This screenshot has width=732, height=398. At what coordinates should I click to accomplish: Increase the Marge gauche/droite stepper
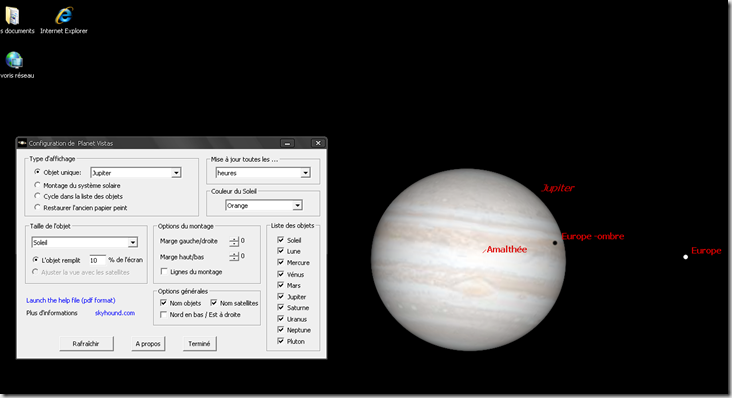coord(234,239)
